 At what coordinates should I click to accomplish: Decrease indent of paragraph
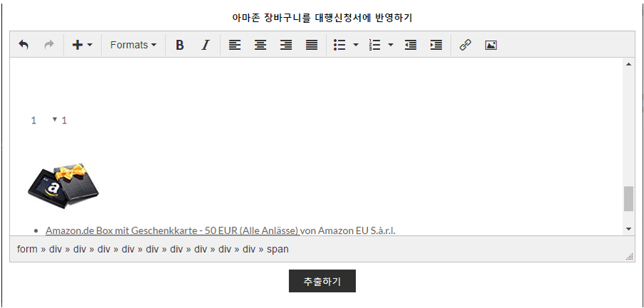point(410,45)
